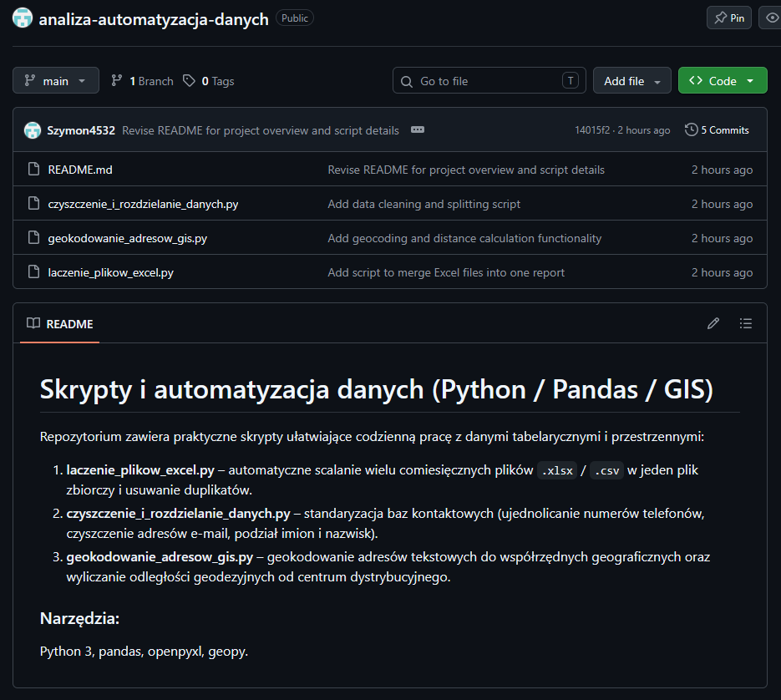The width and height of the screenshot is (781, 700).
Task: Click the tag icon next to Tags
Action: (189, 81)
